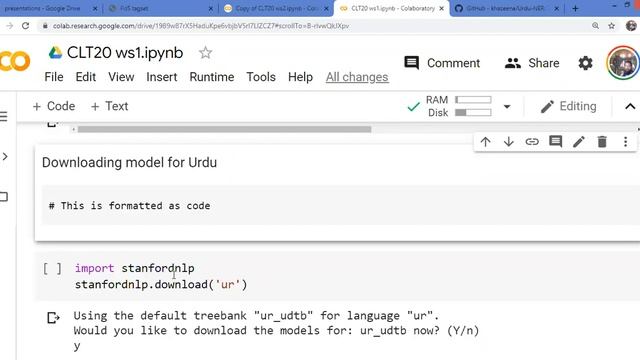640x360 pixels.
Task: Click the horizontal output scrollbar
Action: click(x=224, y=129)
